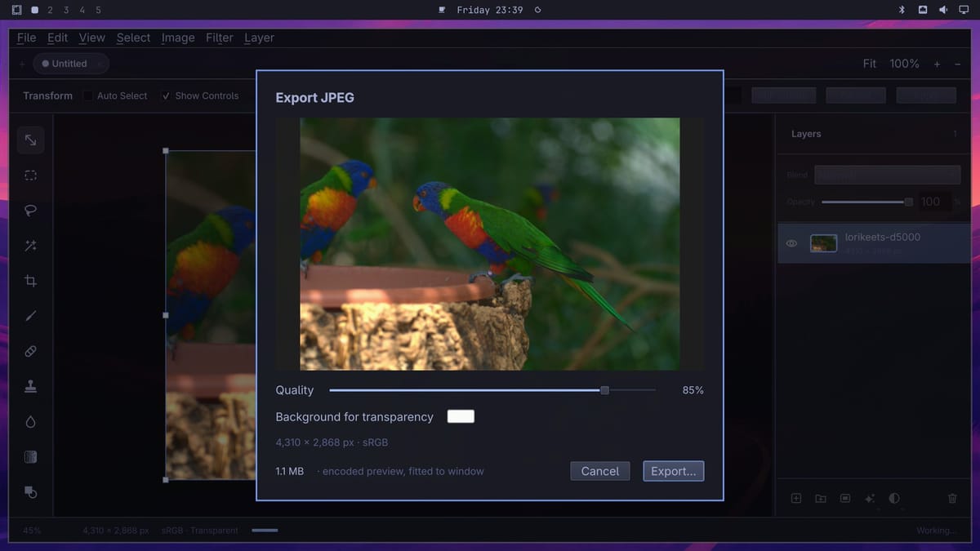Select the Brush line tool
The image size is (980, 551).
(30, 316)
